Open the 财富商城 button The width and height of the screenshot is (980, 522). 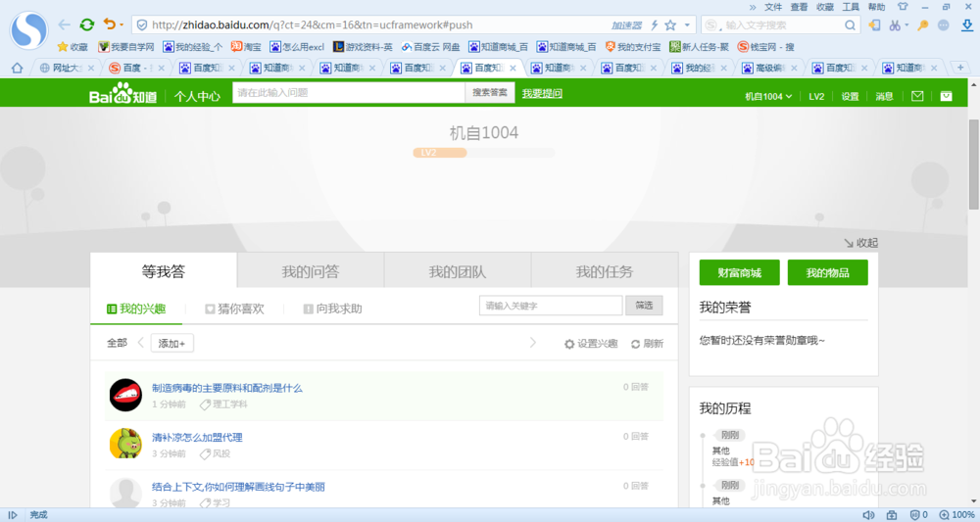click(739, 273)
